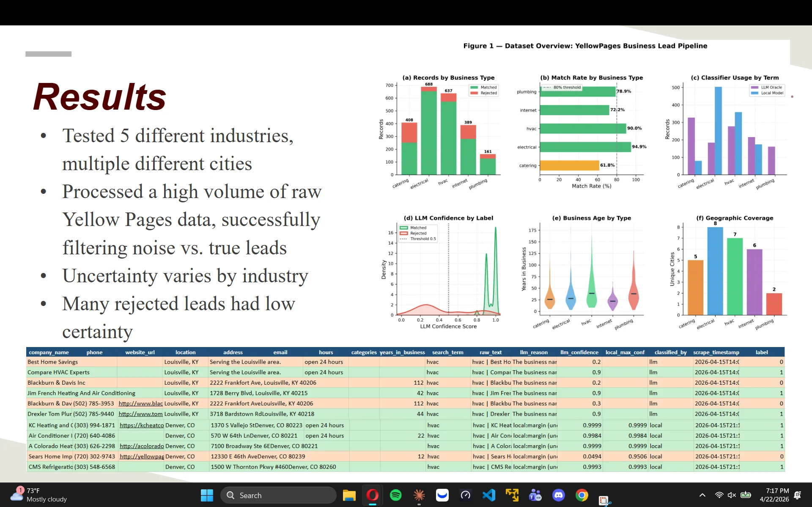Click the 'Threshold 0.5' legend entry
This screenshot has height=507, width=812.
[x=418, y=239]
